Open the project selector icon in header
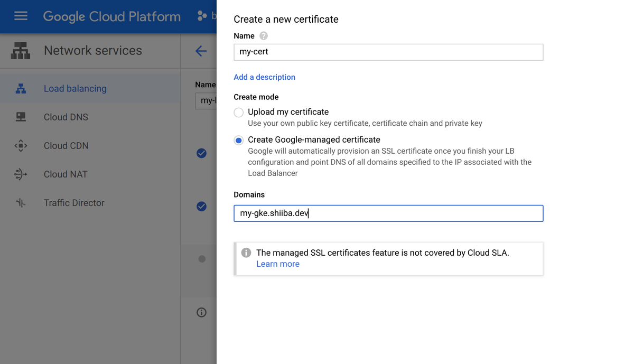The height and width of the screenshot is (364, 634). pos(202,16)
